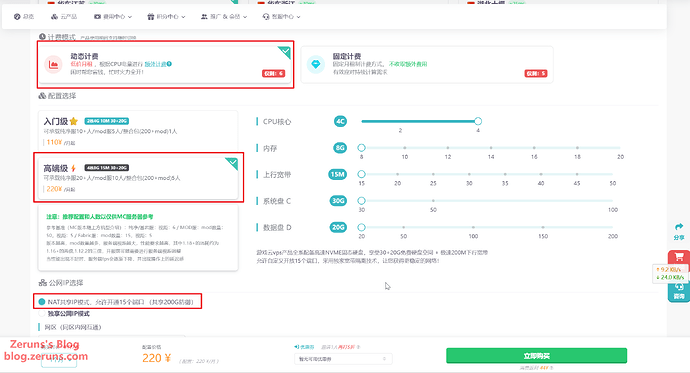The image size is (690, 373).
Task: Click the share arrow icon
Action: click(x=679, y=227)
